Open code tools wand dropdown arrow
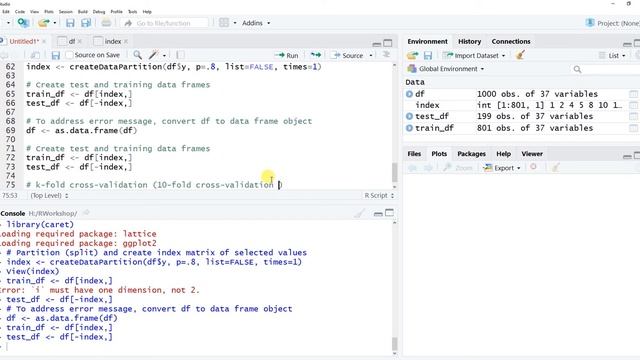The width and height of the screenshot is (640, 360). [164, 55]
